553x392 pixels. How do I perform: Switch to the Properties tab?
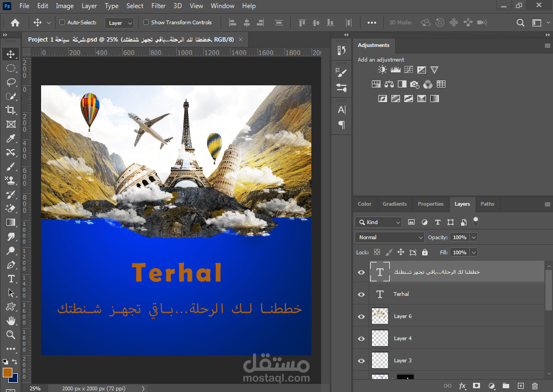430,204
